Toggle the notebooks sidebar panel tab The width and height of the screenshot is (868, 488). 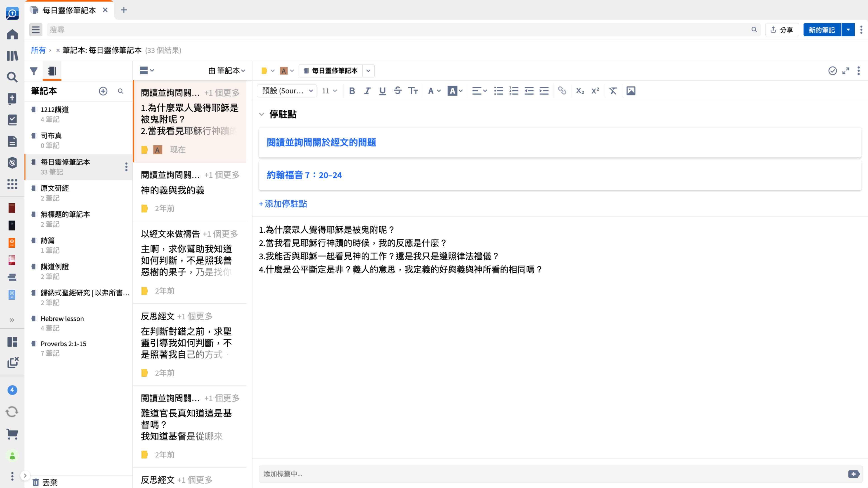pyautogui.click(x=52, y=71)
